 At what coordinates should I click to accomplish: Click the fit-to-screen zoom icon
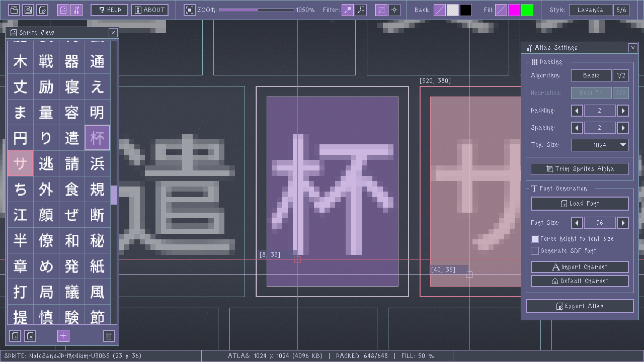(190, 10)
